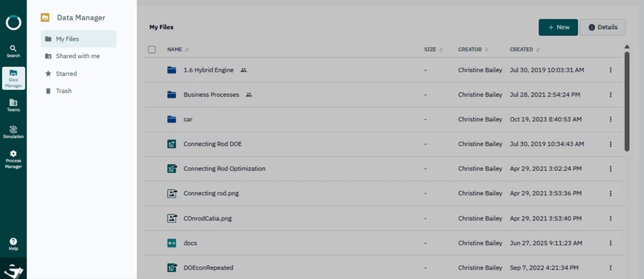Click the Help question mark icon
Screen dimensions: 644x279
coord(13,244)
